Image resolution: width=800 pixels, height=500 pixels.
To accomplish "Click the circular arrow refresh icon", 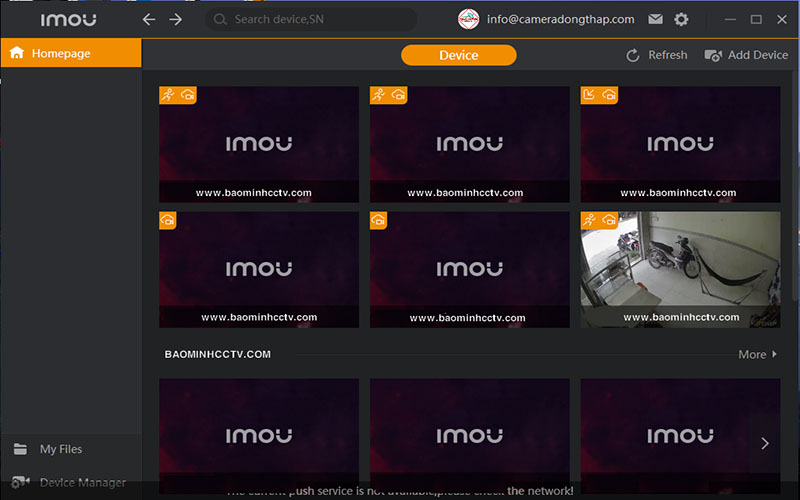I will (633, 55).
